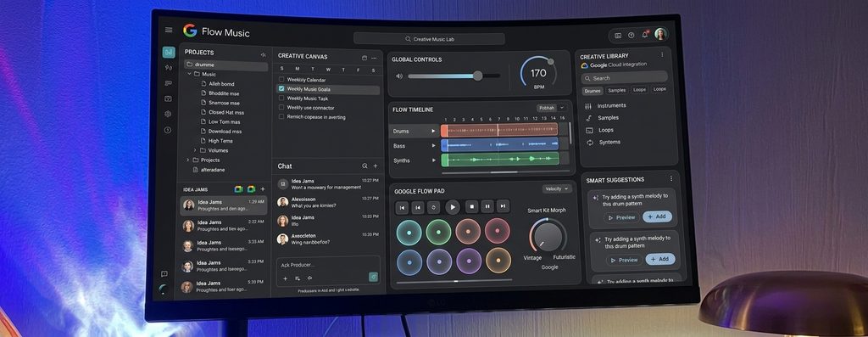Screen dimensions: 868x337
Task: Stop the Flow Pad transport
Action: pos(471,207)
